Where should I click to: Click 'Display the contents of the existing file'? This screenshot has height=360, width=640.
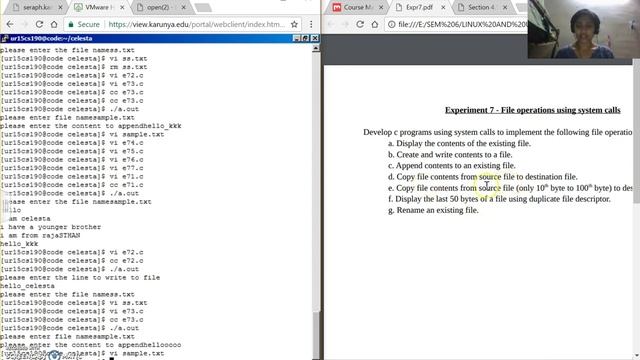[459, 143]
